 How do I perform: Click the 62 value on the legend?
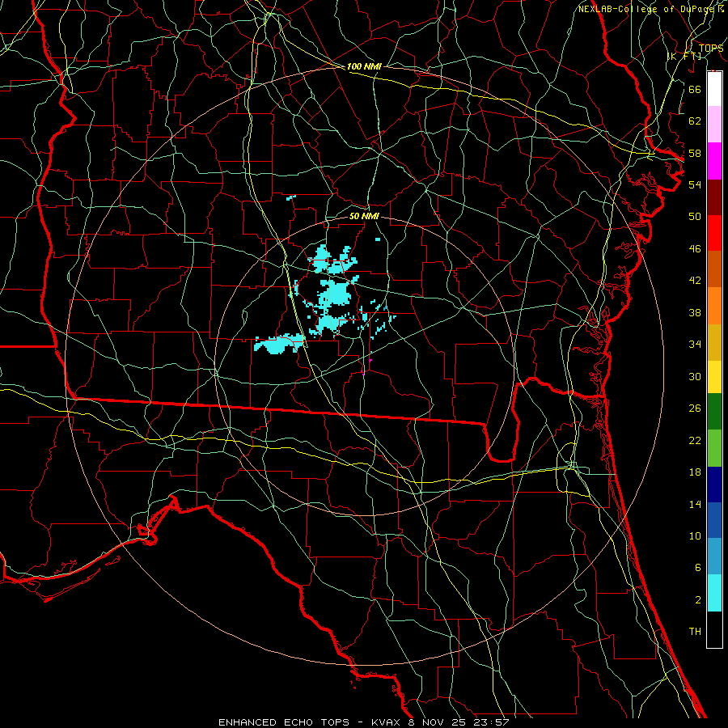695,121
